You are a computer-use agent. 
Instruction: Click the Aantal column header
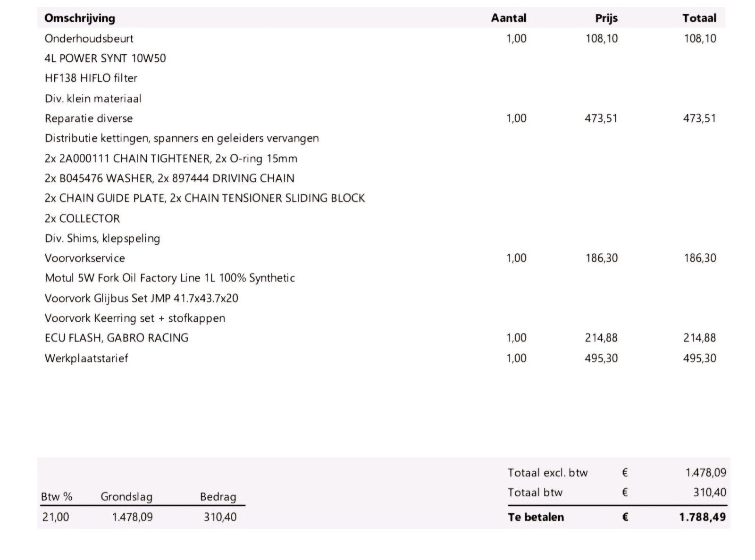(509, 18)
